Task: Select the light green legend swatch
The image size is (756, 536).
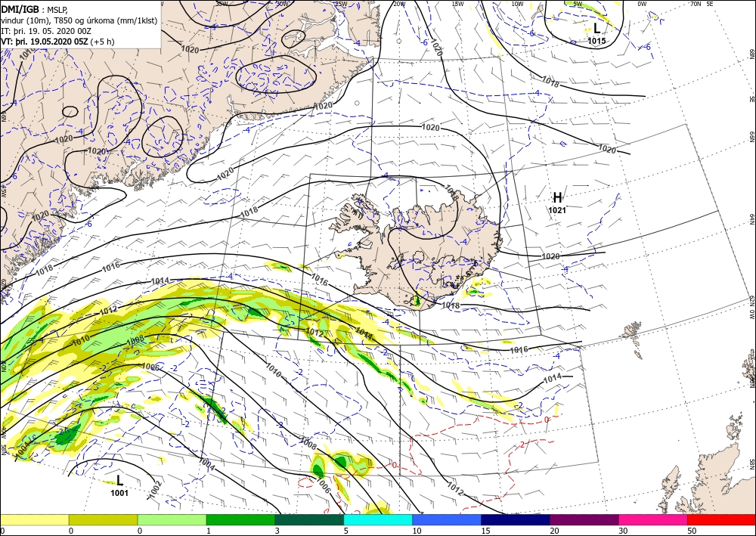Action: pos(172,519)
